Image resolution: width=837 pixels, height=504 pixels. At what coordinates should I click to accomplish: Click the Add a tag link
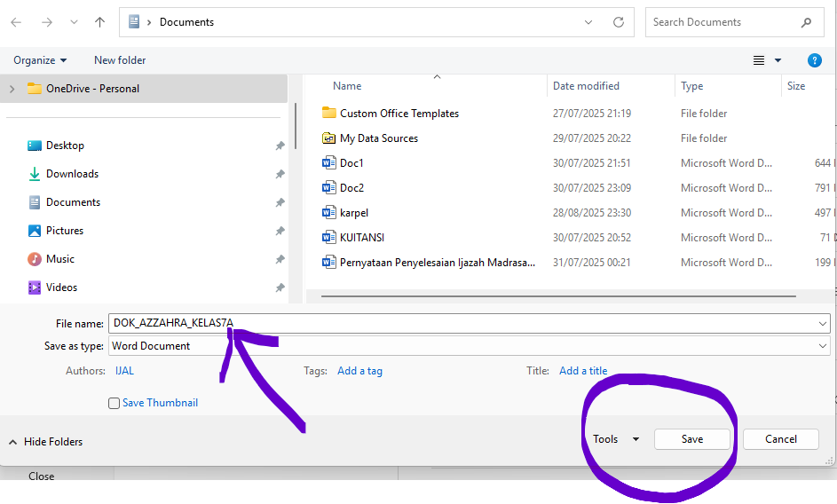pyautogui.click(x=359, y=371)
